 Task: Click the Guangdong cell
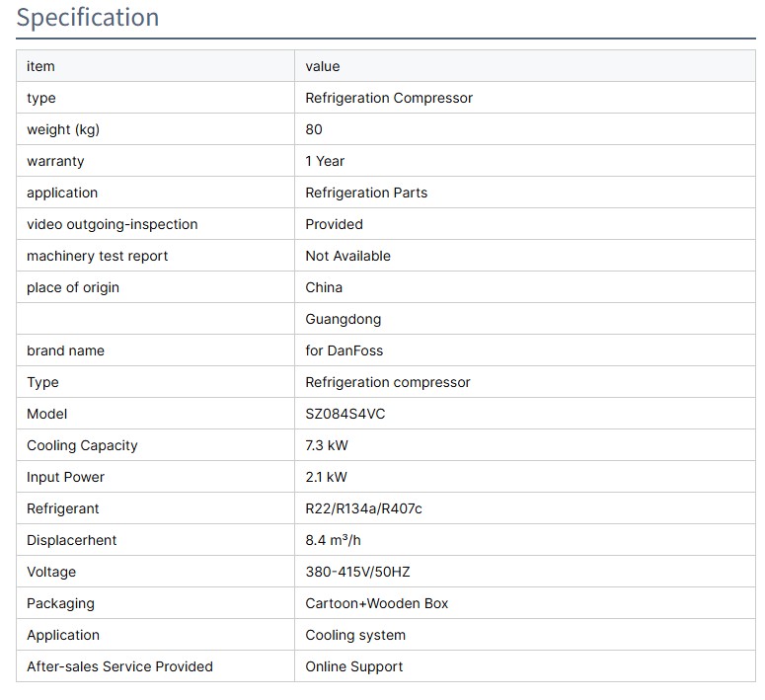344,319
